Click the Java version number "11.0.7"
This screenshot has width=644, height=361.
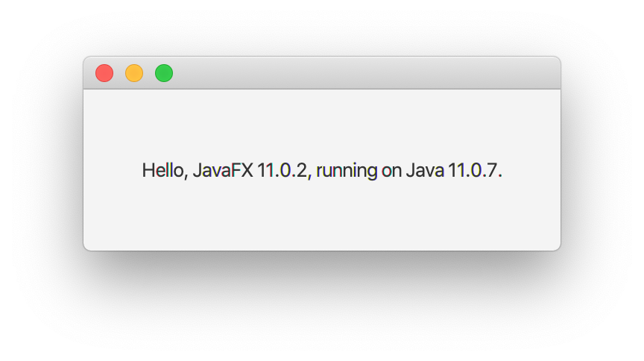[x=472, y=171]
